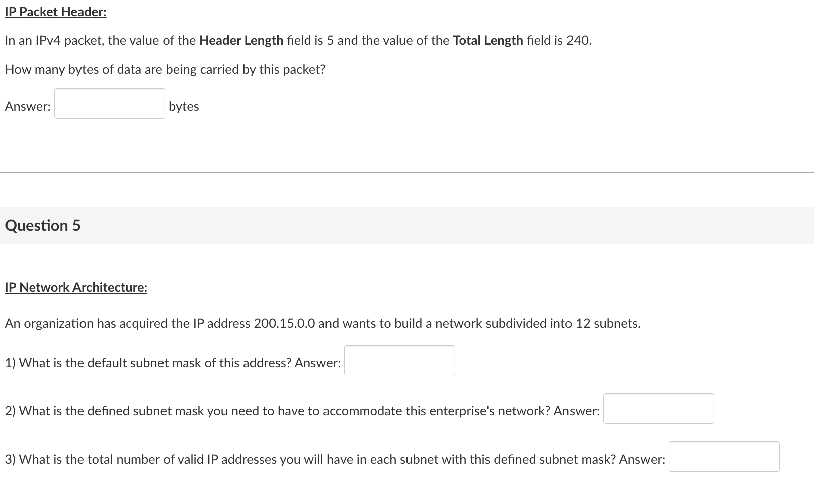Click the Header Length question text

coord(240,40)
